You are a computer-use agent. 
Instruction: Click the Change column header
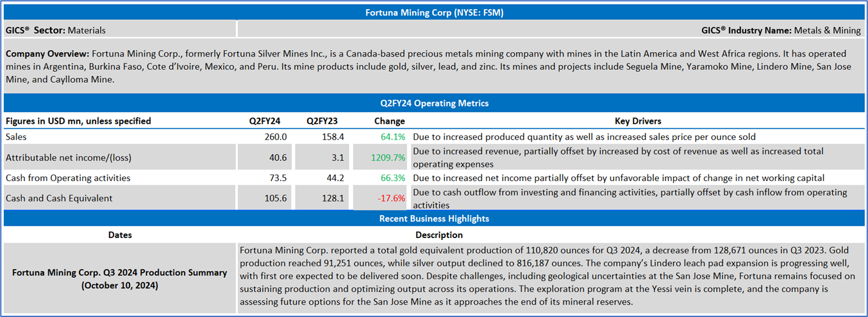tap(390, 121)
